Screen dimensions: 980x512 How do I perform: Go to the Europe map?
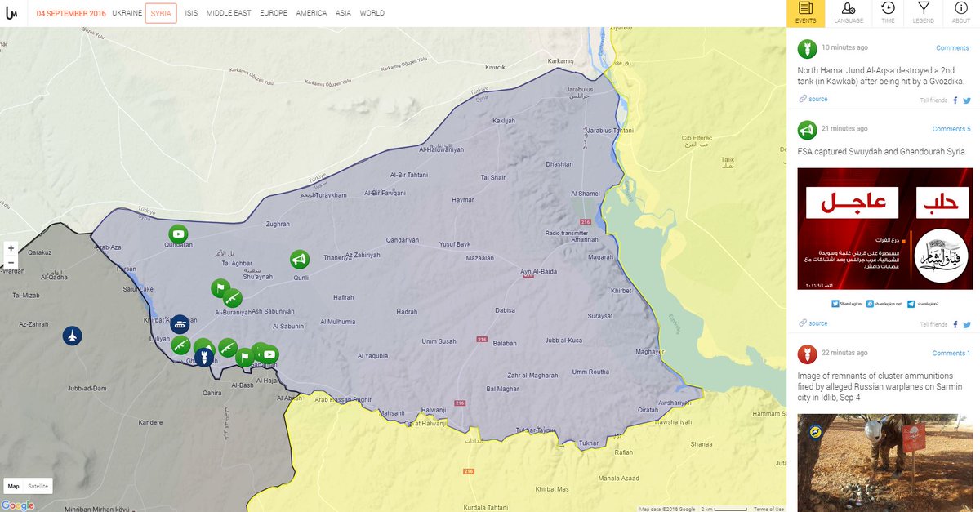coord(274,13)
